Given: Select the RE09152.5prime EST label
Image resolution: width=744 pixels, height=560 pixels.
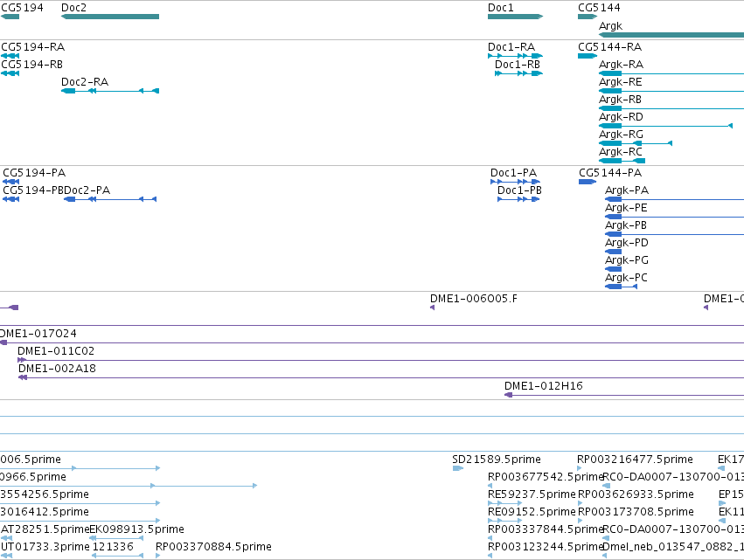Looking at the screenshot, I should (532, 513).
